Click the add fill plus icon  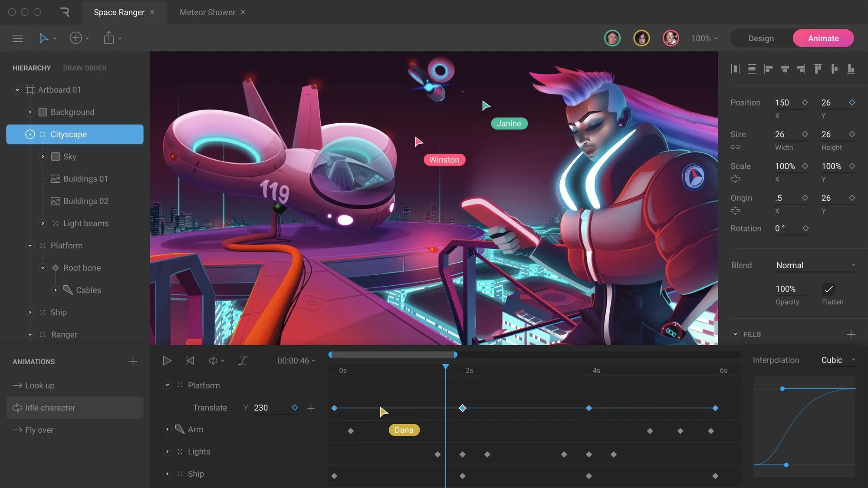click(851, 334)
